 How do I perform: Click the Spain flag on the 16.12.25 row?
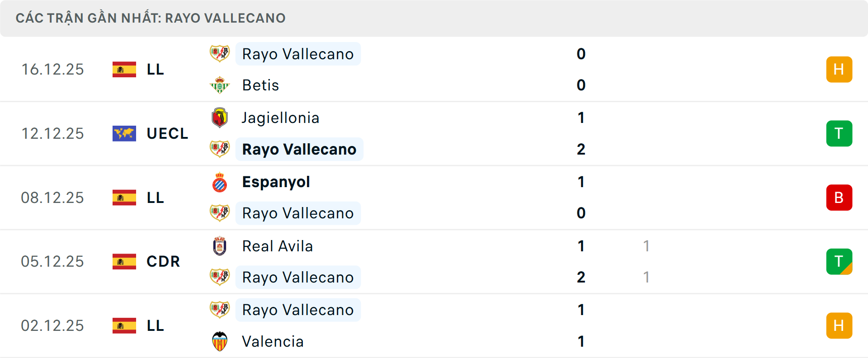[x=124, y=69]
